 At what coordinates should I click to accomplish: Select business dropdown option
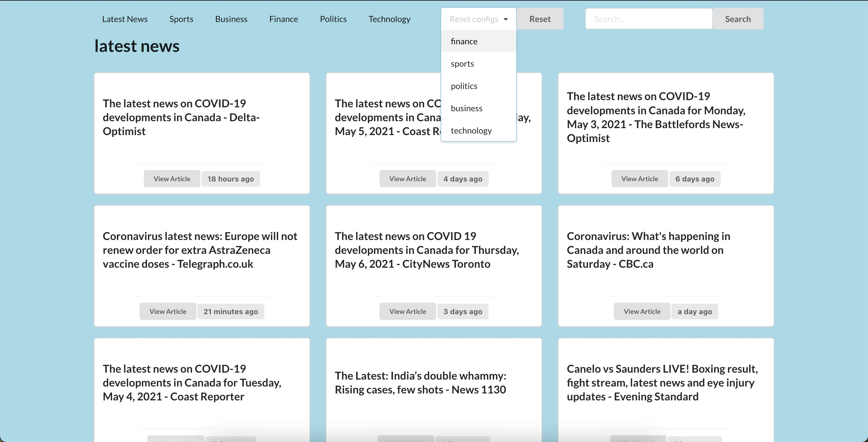click(x=478, y=108)
